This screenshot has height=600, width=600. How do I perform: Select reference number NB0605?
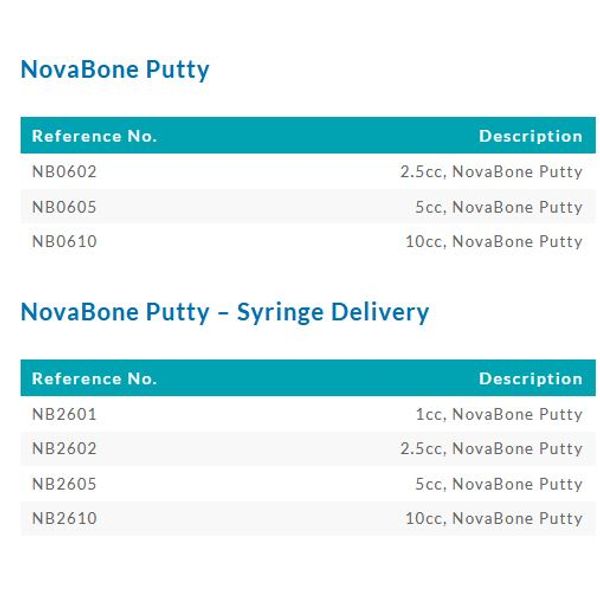[64, 207]
